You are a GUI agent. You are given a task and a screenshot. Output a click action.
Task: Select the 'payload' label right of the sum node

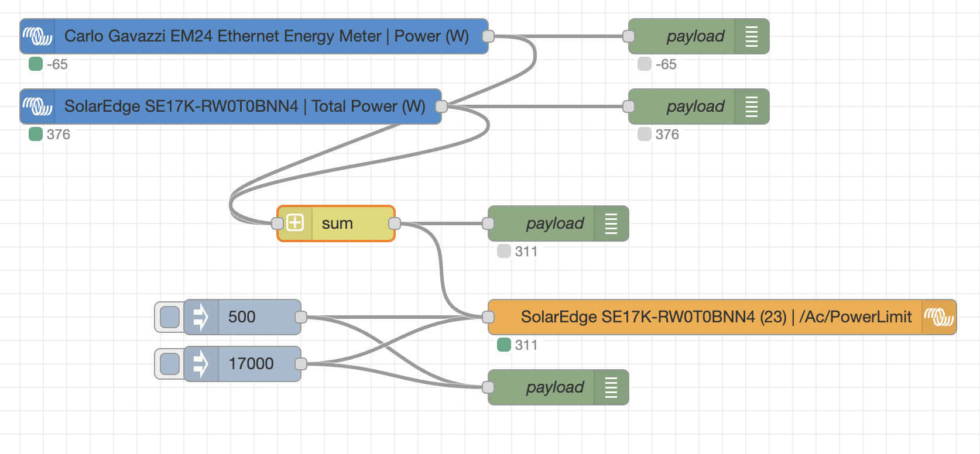click(x=555, y=224)
